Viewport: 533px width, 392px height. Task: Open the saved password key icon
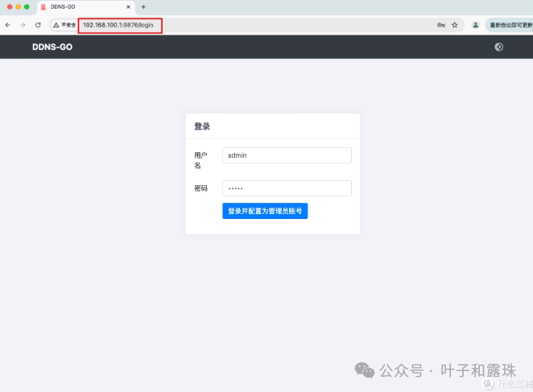[441, 25]
